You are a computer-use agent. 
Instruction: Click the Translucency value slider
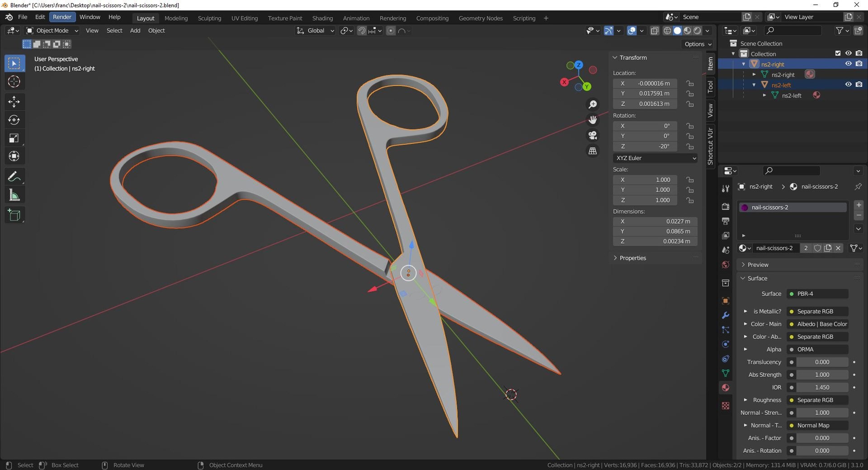822,362
